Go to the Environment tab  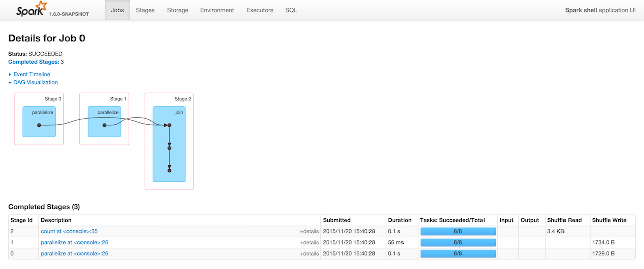click(217, 10)
